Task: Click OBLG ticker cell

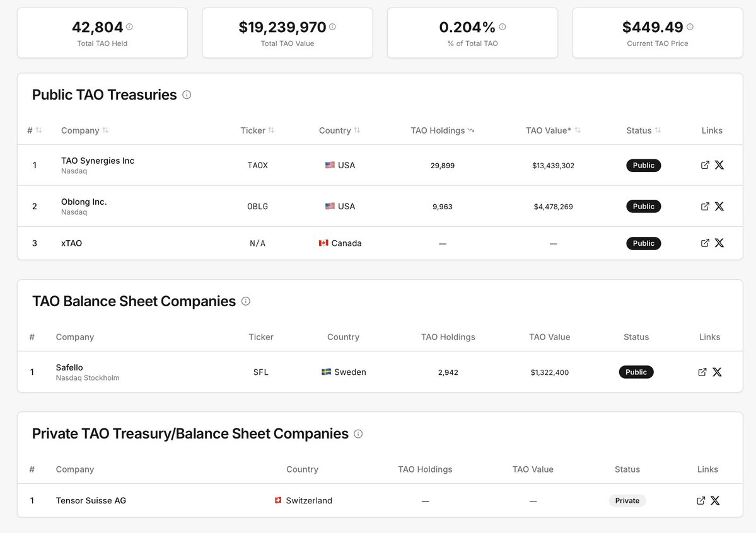Action: click(257, 206)
